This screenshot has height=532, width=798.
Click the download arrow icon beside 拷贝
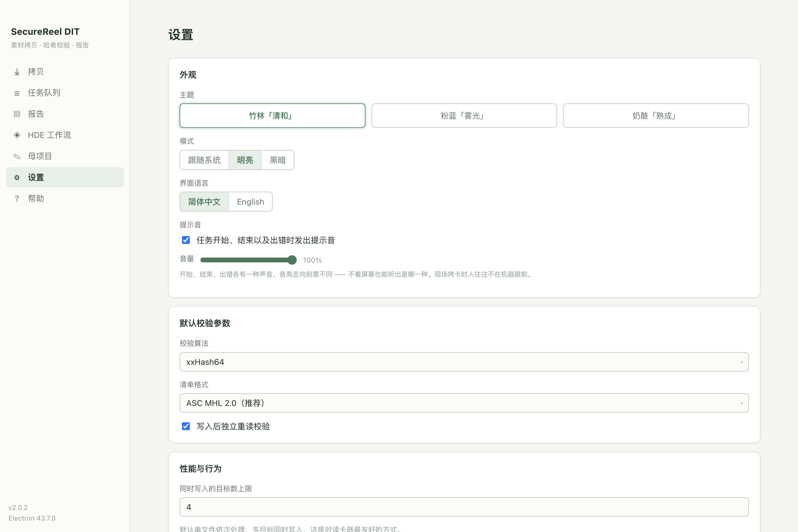tap(17, 72)
